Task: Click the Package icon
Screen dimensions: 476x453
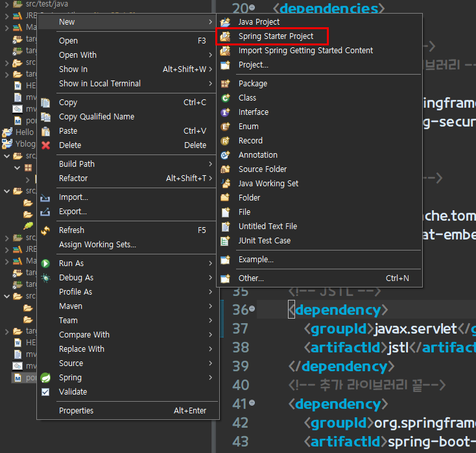Action: click(x=225, y=84)
